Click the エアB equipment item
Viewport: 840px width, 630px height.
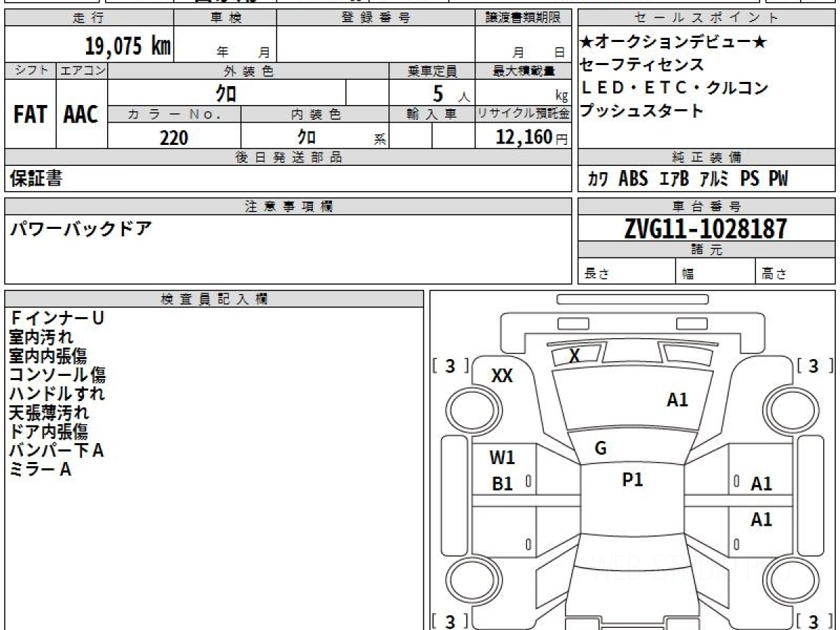pyautogui.click(x=674, y=179)
